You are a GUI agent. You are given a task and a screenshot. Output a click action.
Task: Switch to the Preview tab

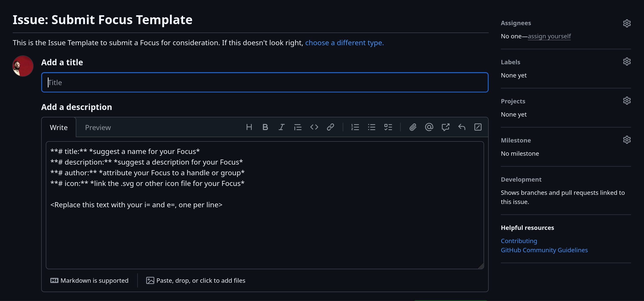[98, 127]
